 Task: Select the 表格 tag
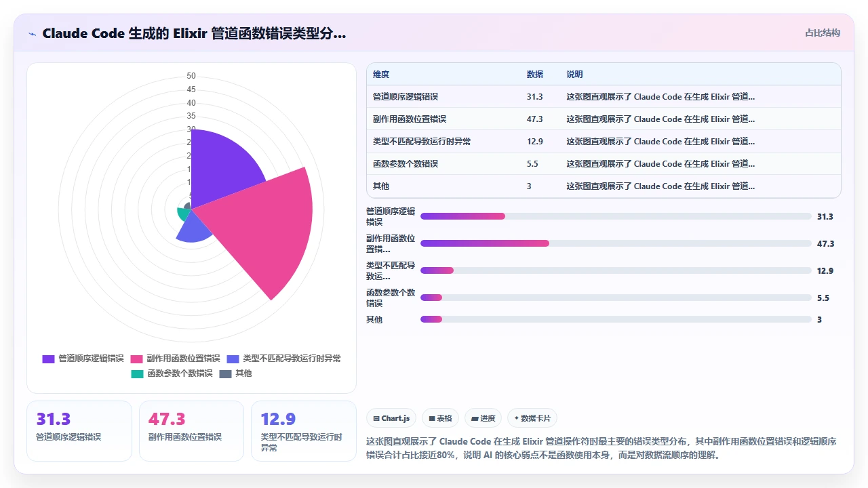[440, 419]
